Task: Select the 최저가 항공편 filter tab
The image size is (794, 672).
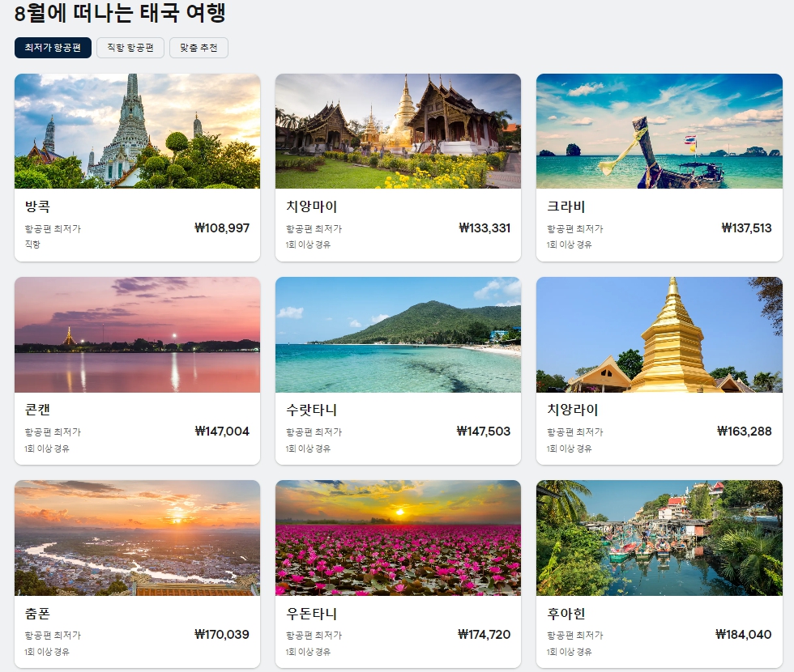Action: tap(53, 48)
